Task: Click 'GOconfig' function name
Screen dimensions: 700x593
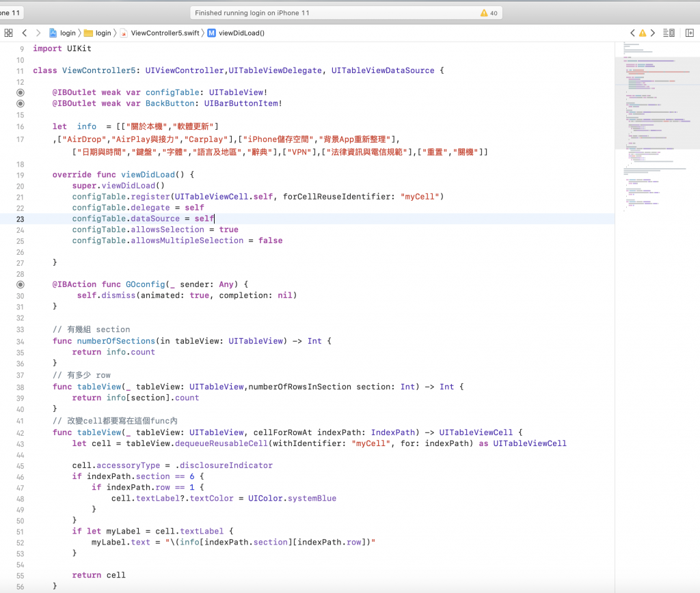Action: [x=146, y=284]
